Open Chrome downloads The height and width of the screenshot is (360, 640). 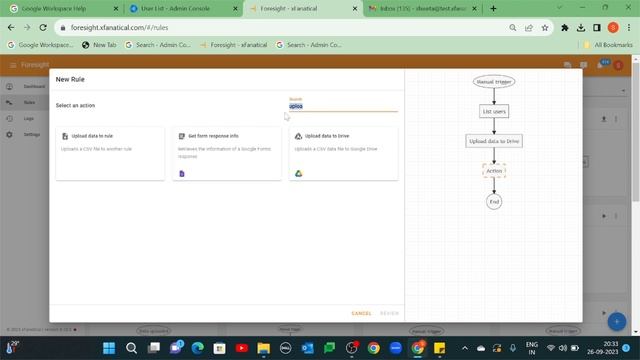[581, 28]
